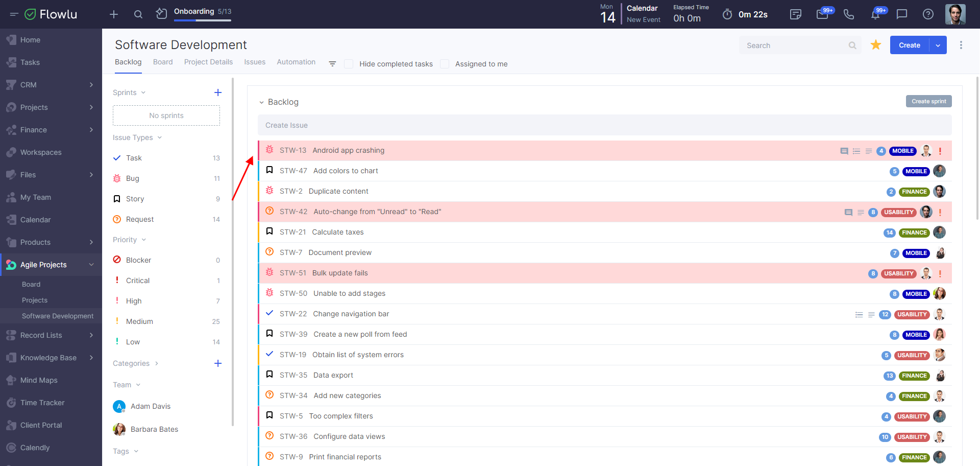
Task: Collapse the Backlog list chevron
Action: click(x=261, y=102)
